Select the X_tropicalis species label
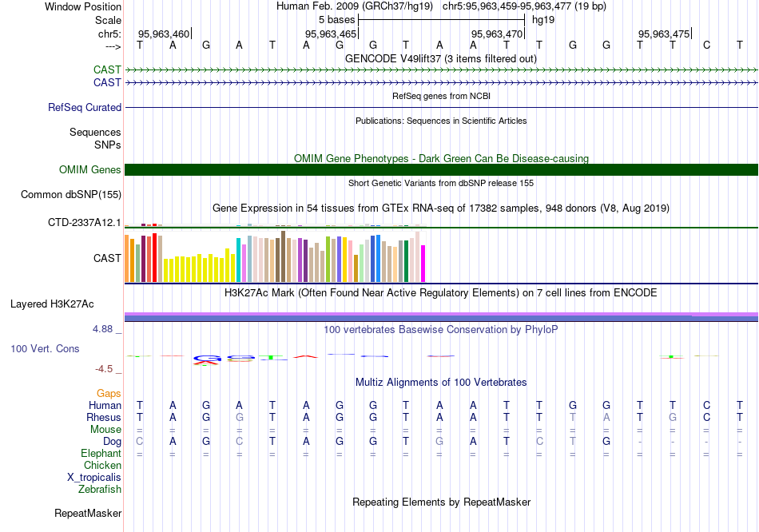 tap(94, 478)
